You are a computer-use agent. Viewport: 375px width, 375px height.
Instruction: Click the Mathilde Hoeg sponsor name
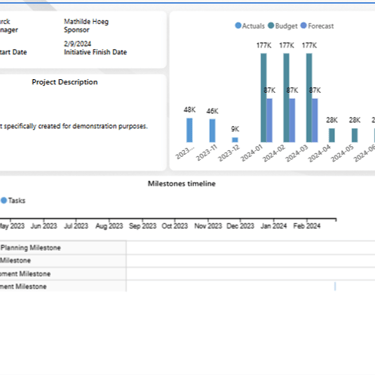pyautogui.click(x=86, y=22)
